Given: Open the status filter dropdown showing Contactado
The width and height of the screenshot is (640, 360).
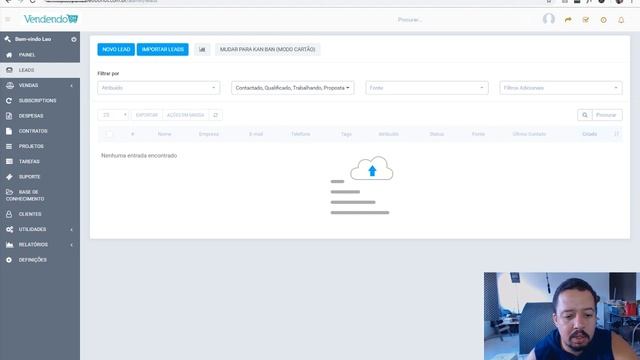Looking at the screenshot, I should pos(292,88).
